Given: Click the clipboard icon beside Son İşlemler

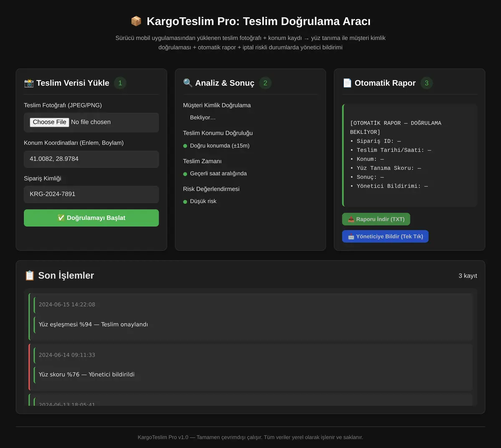Looking at the screenshot, I should (x=30, y=276).
